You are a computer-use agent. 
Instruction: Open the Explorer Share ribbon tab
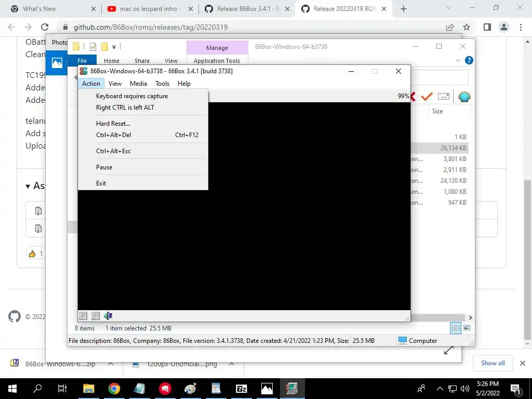point(142,61)
